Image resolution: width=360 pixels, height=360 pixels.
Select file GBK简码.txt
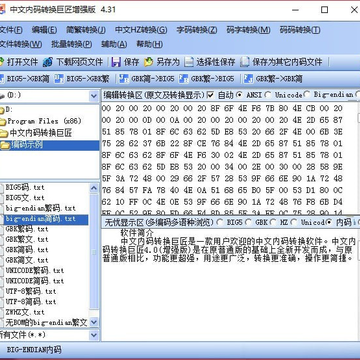coord(27,250)
